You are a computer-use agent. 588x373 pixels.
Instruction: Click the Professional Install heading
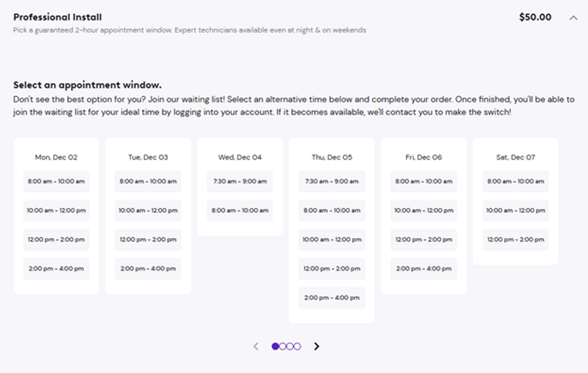coord(57,17)
